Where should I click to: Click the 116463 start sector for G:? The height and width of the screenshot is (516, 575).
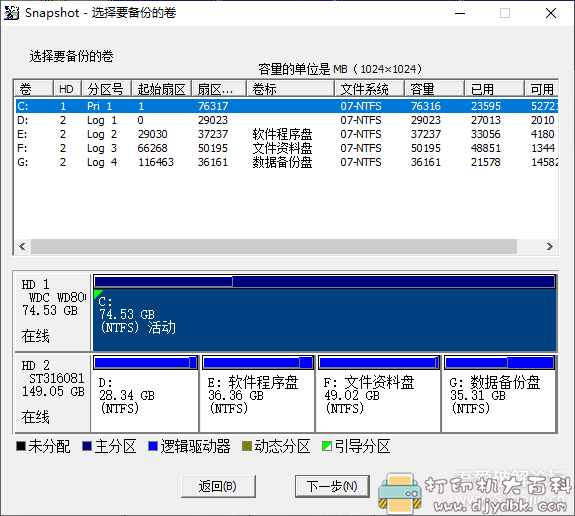tap(155, 162)
